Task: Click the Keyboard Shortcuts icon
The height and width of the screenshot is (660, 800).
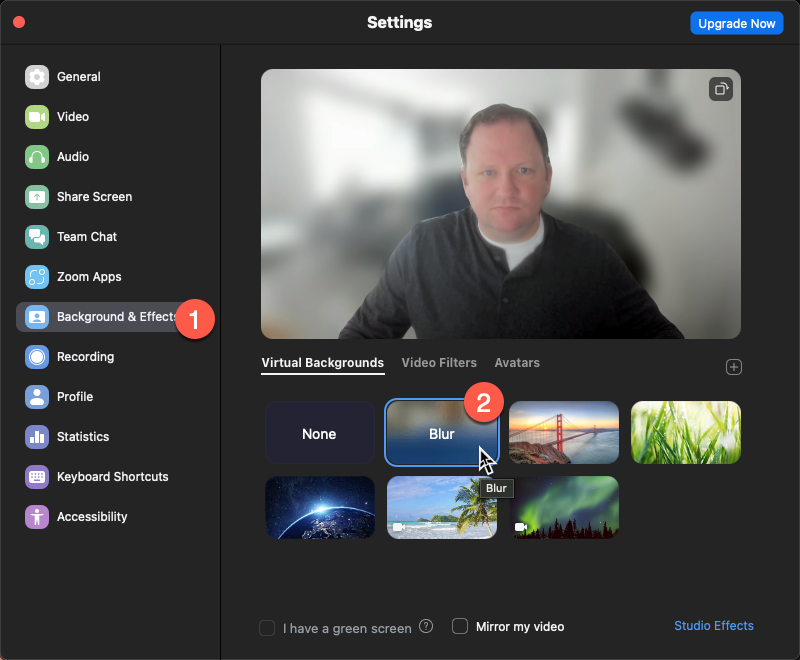Action: pyautogui.click(x=37, y=477)
